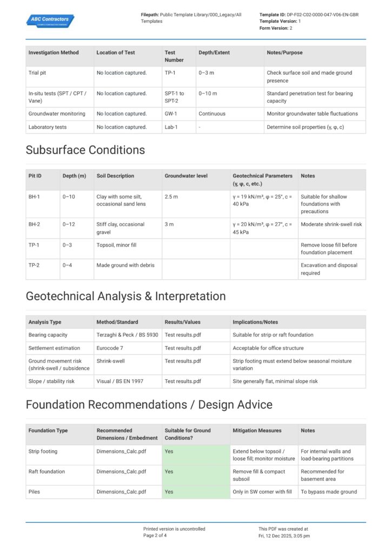Select the Groundwater level column header

click(186, 176)
